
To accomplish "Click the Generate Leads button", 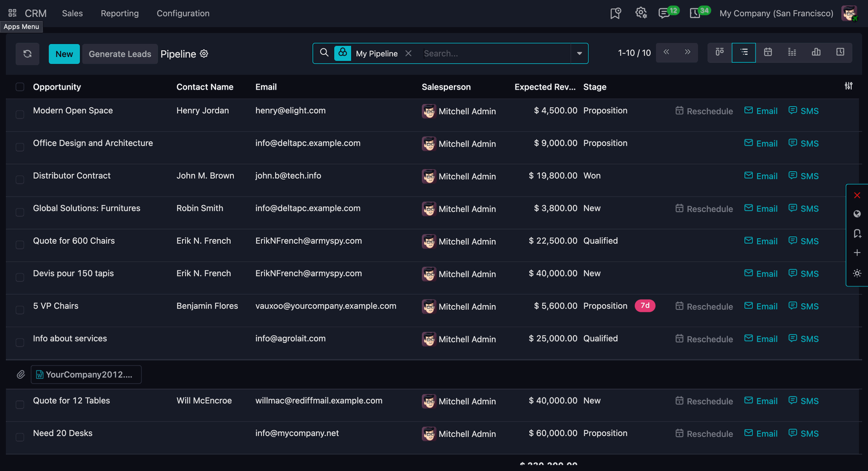I will (120, 54).
